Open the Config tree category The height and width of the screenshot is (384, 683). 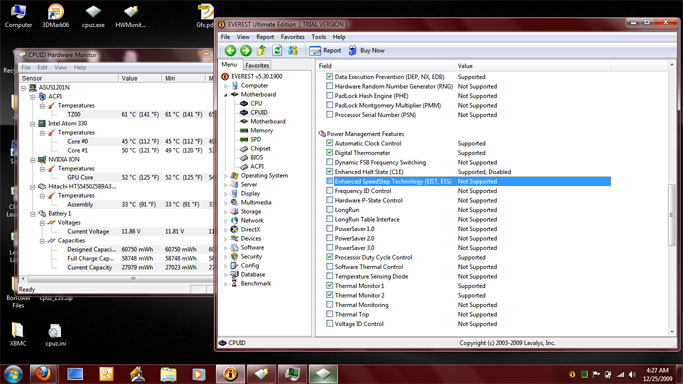click(250, 266)
